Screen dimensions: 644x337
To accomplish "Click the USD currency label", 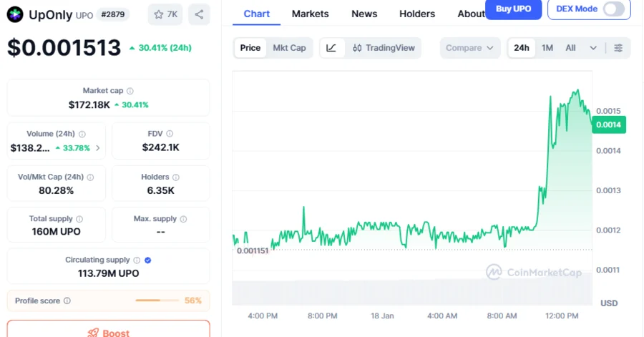I will pyautogui.click(x=609, y=303).
